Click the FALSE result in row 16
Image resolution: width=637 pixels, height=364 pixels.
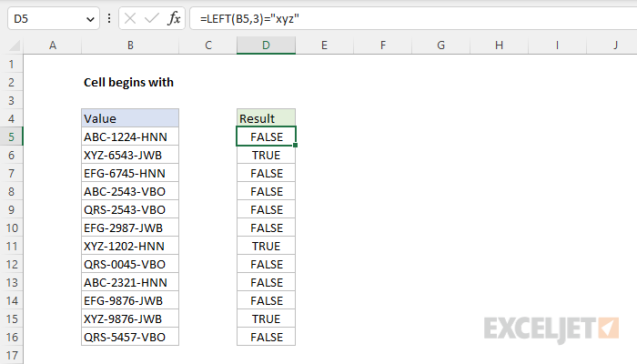(266, 337)
